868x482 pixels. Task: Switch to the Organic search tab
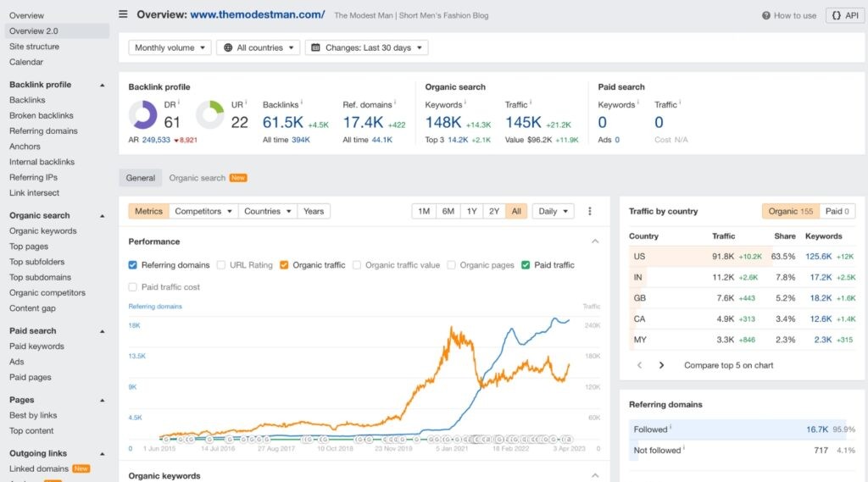[x=198, y=178]
